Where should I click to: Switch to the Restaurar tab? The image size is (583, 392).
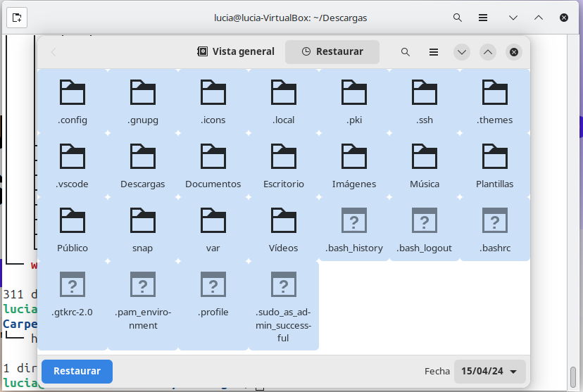[x=332, y=51]
